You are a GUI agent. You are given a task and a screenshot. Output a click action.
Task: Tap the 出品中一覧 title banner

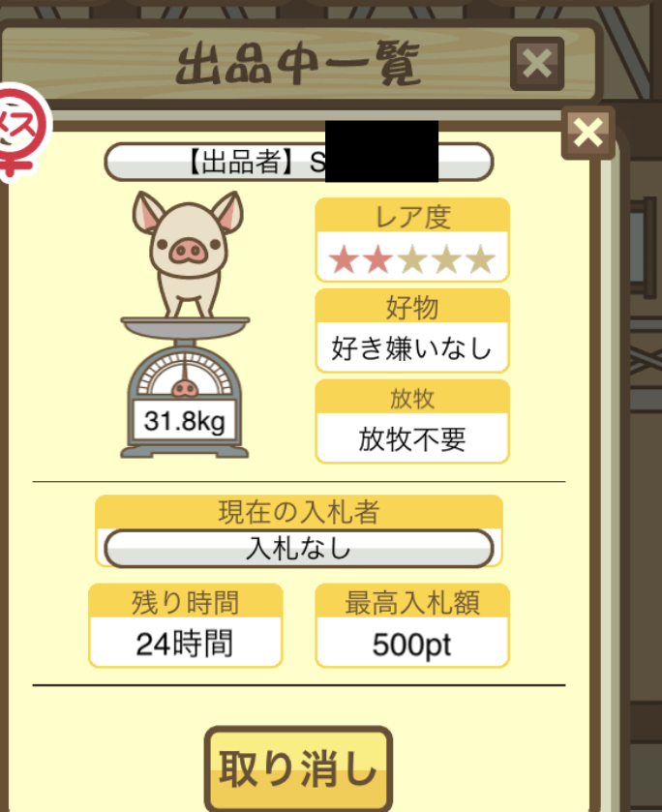coord(298,63)
